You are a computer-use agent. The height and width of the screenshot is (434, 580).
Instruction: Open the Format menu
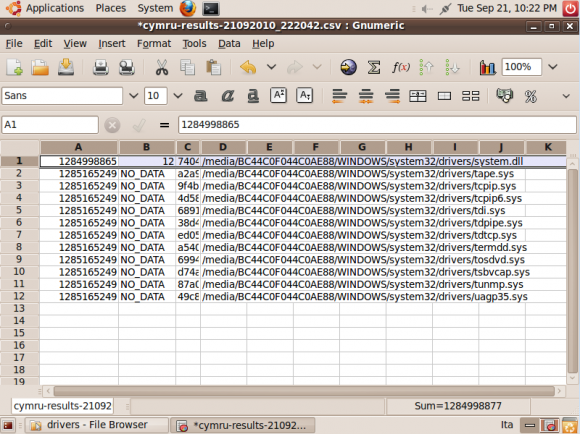pyautogui.click(x=154, y=44)
